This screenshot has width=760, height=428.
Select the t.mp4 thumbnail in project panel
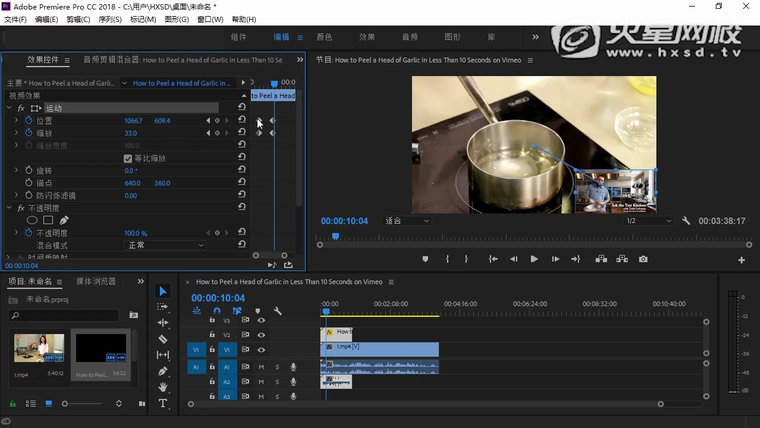tap(39, 350)
